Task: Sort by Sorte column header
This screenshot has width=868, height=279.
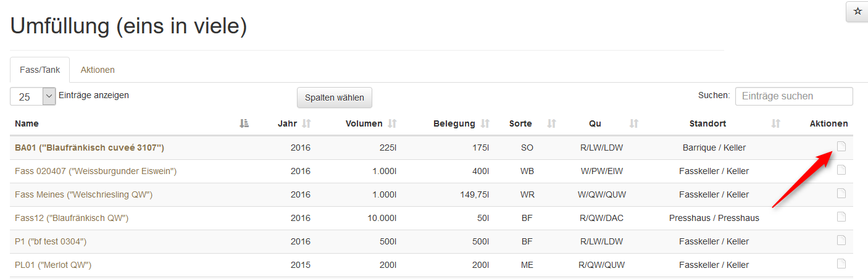Action: (x=551, y=123)
